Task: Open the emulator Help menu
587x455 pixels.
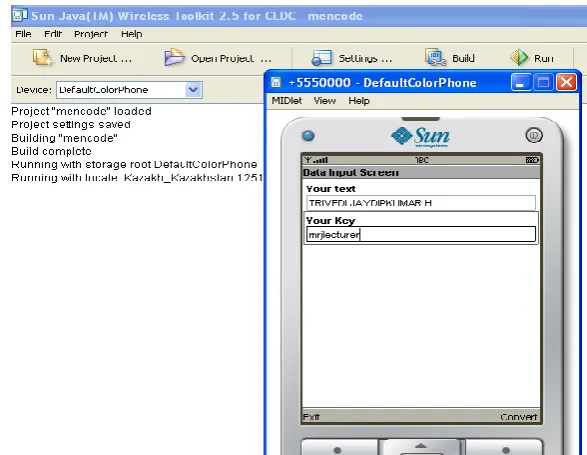Action: 359,100
